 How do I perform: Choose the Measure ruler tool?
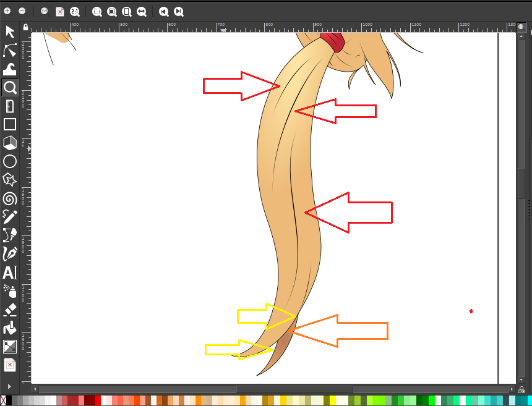(x=9, y=106)
